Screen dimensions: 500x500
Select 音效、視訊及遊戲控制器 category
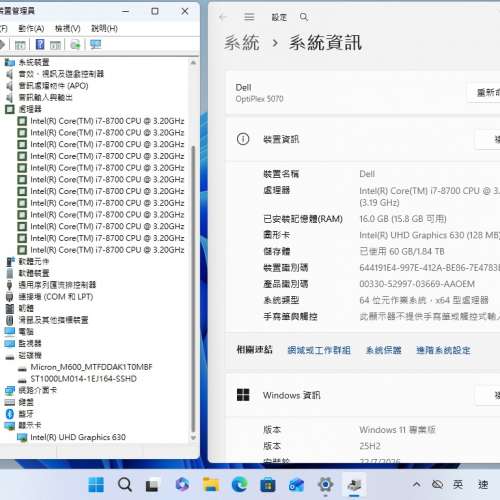pos(61,74)
